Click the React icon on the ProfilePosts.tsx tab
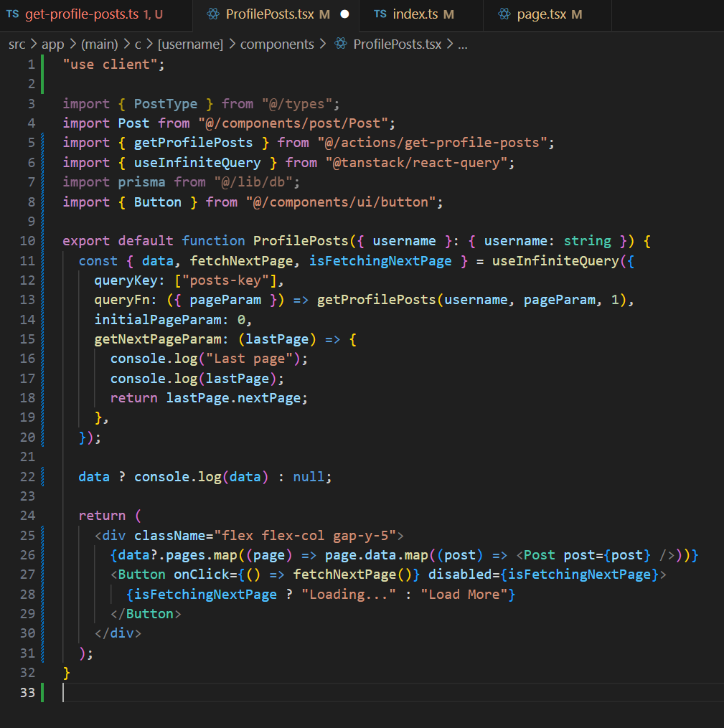Viewport: 724px width, 728px height. coord(213,14)
